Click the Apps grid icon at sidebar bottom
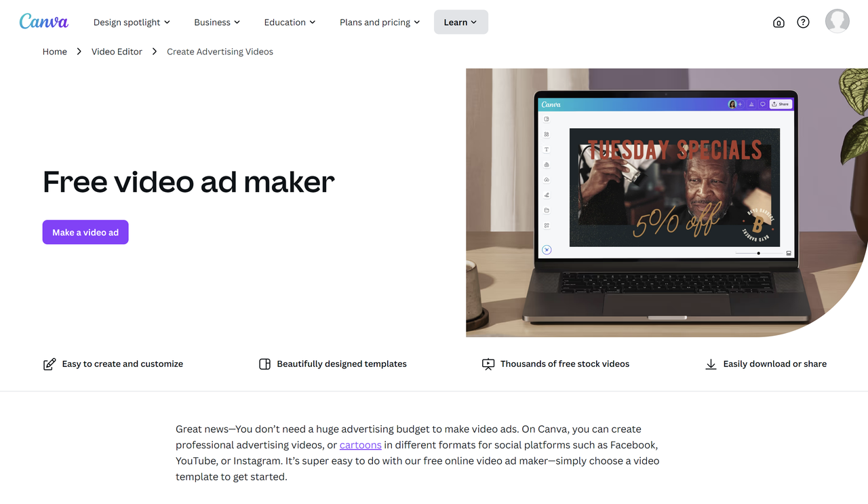The height and width of the screenshot is (504, 868). point(546,225)
